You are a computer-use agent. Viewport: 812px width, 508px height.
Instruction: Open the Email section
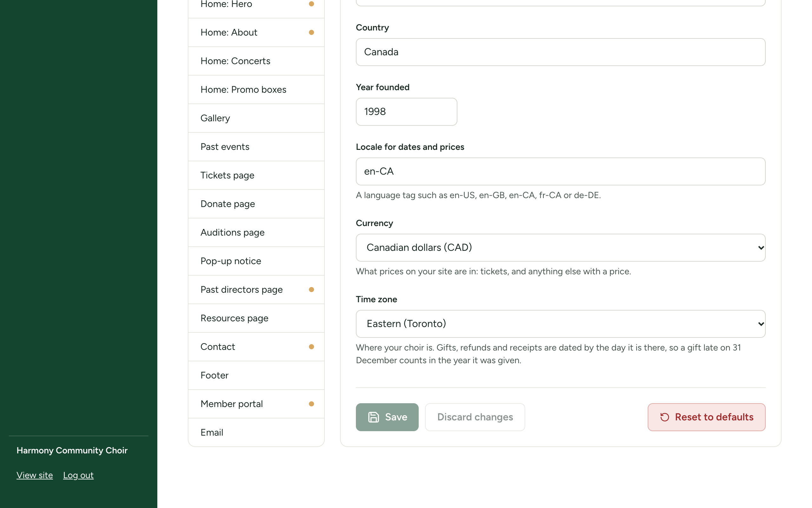[x=256, y=432]
